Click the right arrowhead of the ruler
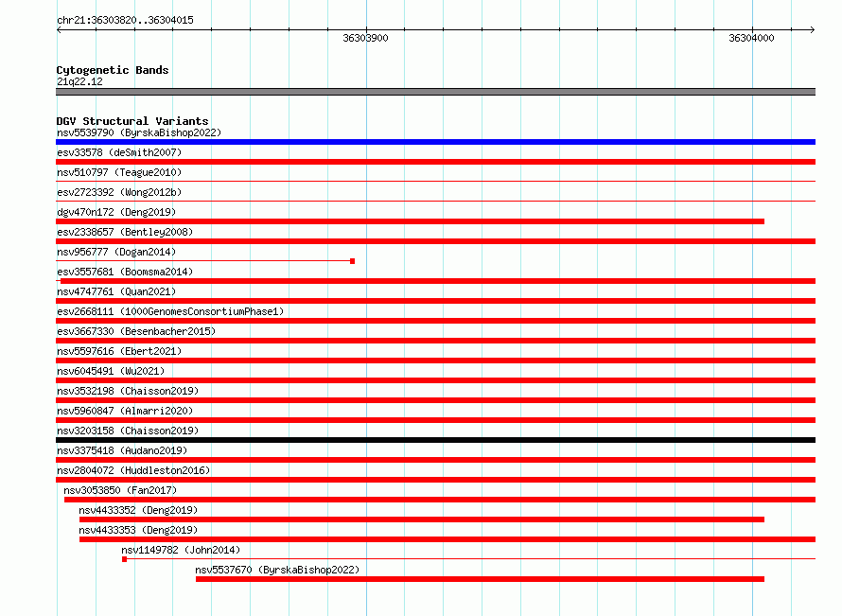This screenshot has height=616, width=842. click(813, 30)
